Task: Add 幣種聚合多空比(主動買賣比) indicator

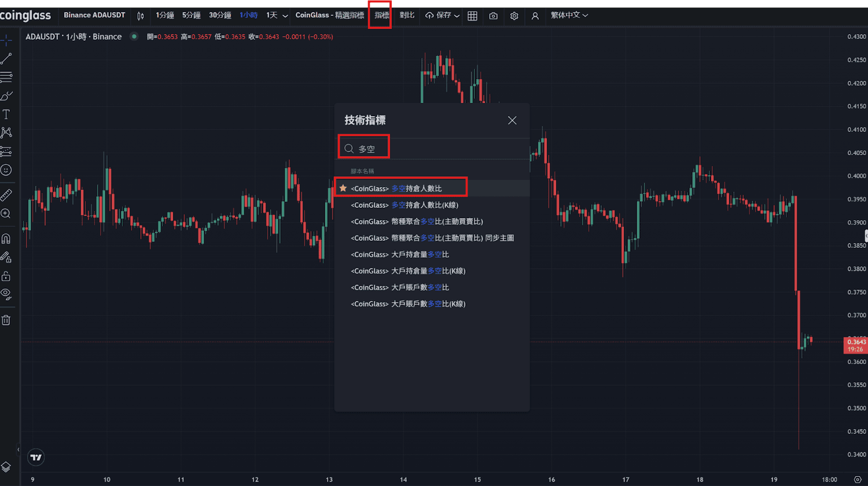Action: [432, 221]
